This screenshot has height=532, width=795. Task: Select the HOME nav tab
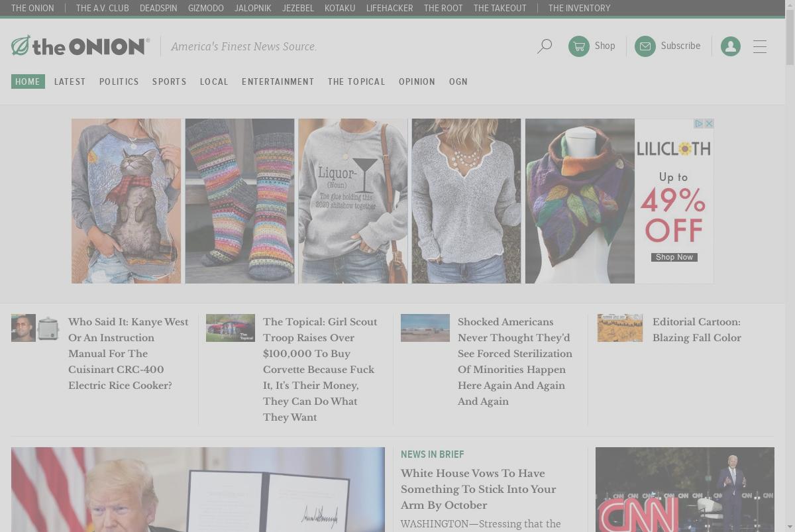(x=28, y=81)
